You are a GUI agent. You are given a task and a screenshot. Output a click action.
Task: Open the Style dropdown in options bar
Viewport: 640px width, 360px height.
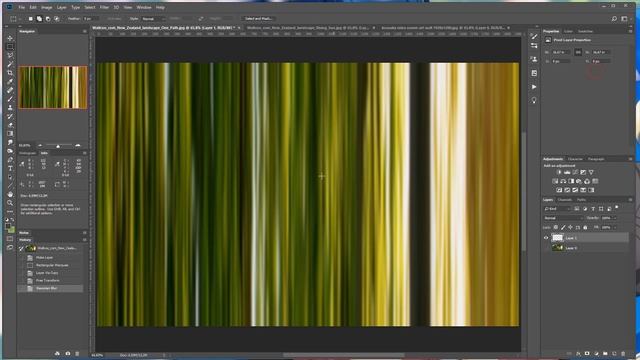coord(153,19)
